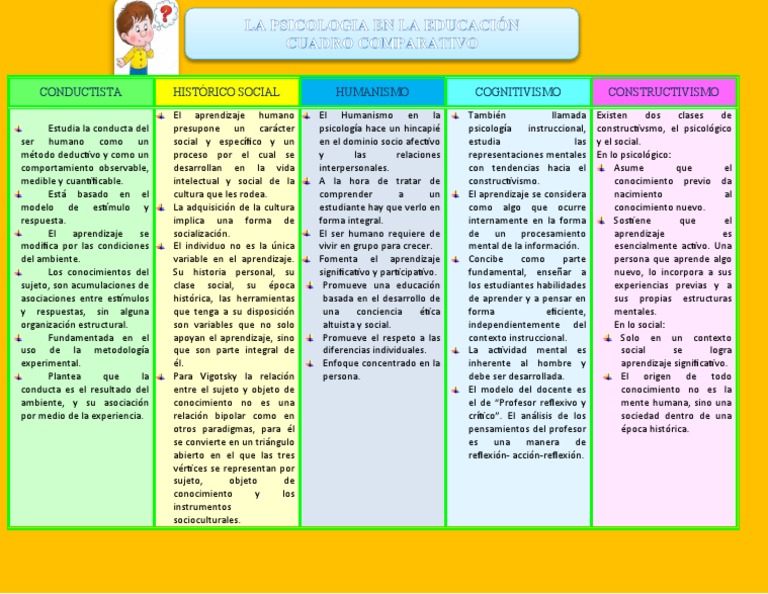Image resolution: width=768 pixels, height=594 pixels.
Task: Click bullet icon before 'Enfoque concentrado en la'
Action: 310,363
